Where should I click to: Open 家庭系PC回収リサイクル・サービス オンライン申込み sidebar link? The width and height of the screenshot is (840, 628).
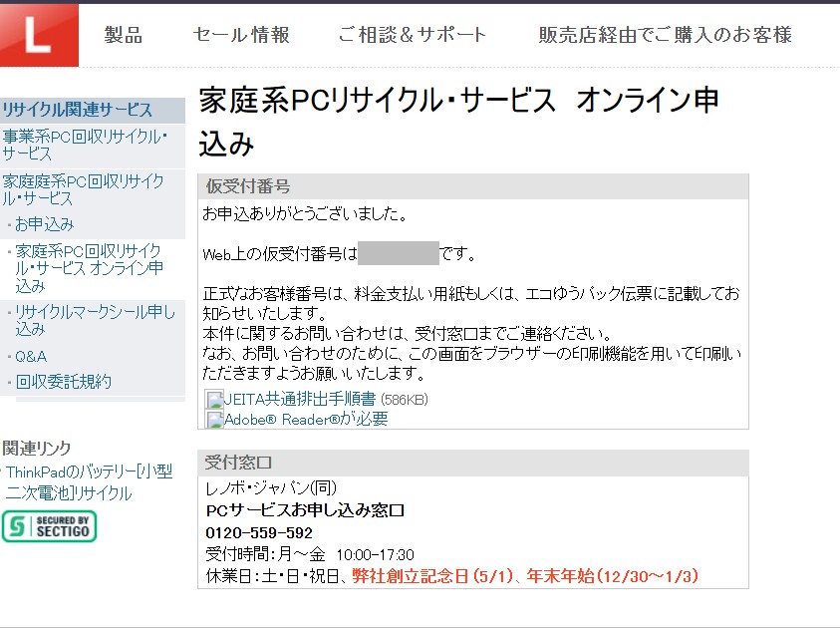89,268
